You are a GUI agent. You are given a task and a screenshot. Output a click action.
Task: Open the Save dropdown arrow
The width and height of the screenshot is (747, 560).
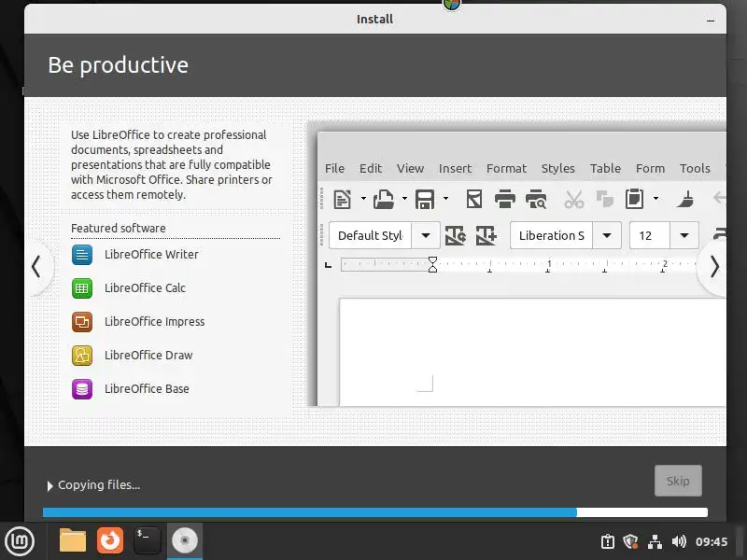tap(446, 199)
